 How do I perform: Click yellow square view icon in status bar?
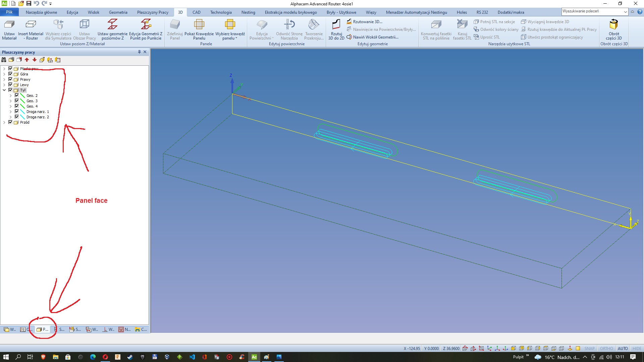(578, 348)
